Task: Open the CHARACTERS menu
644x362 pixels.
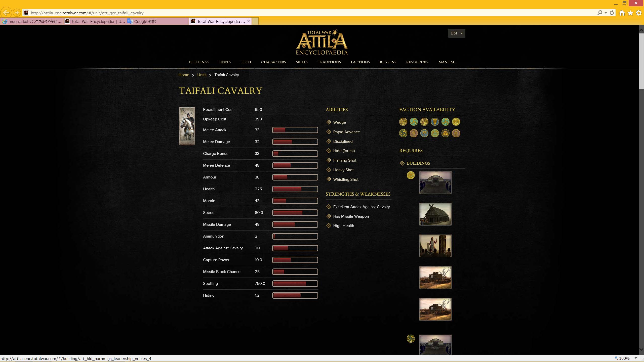Action: [x=273, y=62]
